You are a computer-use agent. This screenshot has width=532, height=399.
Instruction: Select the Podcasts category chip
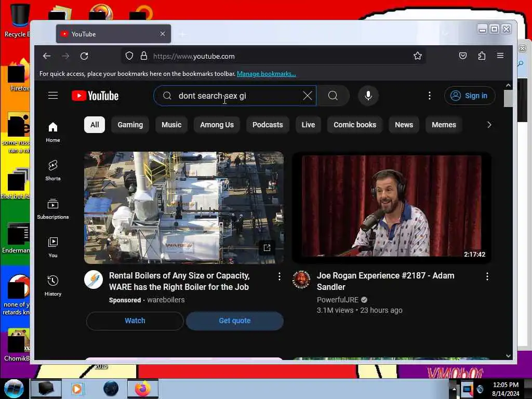pyautogui.click(x=268, y=125)
